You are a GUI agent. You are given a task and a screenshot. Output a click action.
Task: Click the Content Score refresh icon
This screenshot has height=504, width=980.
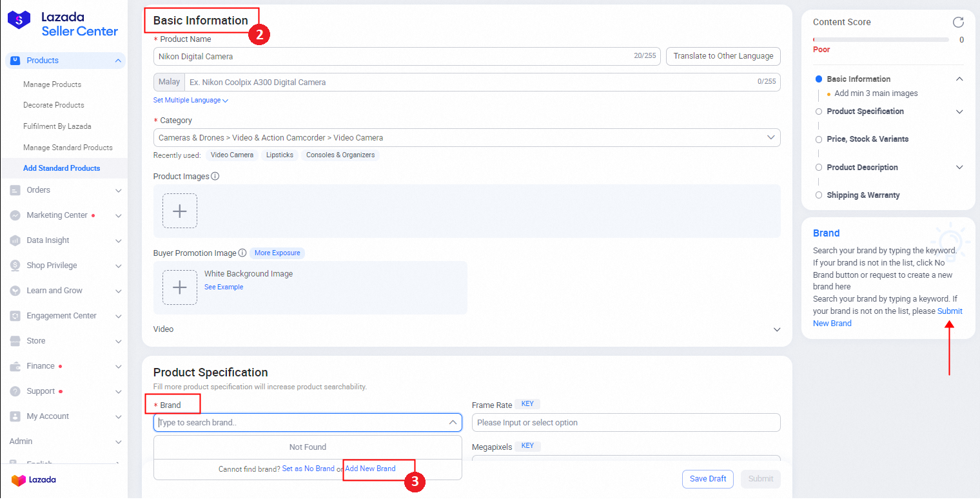tap(958, 23)
